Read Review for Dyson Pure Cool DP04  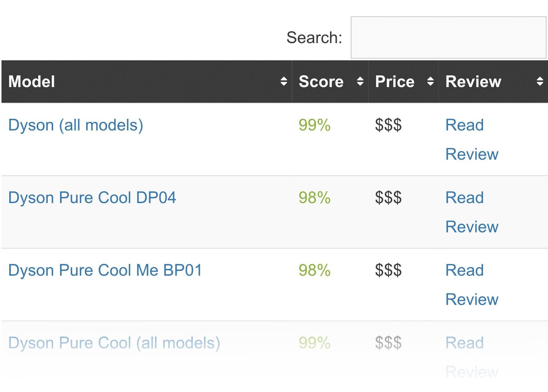pos(472,212)
